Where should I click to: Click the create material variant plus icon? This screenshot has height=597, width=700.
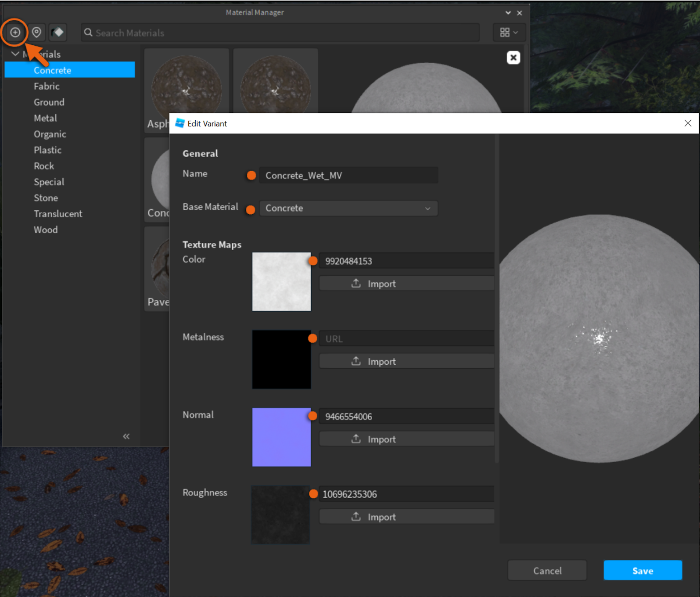(15, 32)
